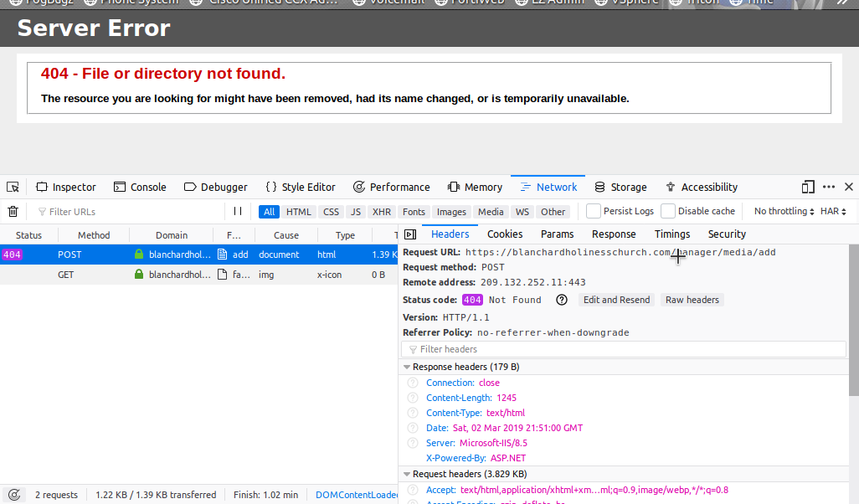This screenshot has height=504, width=859.
Task: Open the DevTools customize menu
Action: [x=829, y=187]
